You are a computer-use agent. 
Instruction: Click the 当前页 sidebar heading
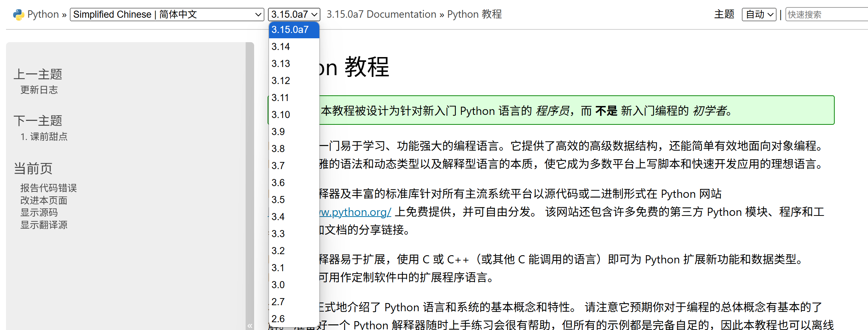point(33,169)
